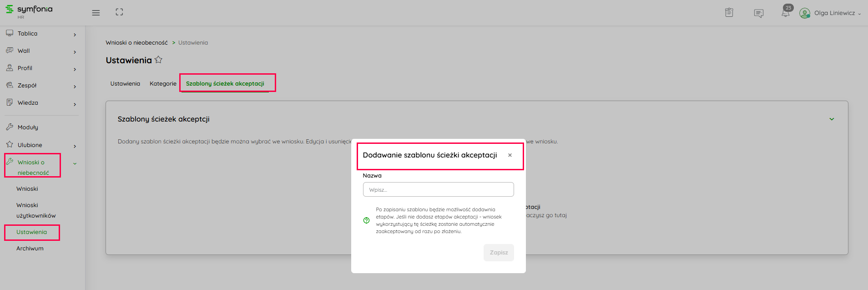
Task: Open the chat messages icon
Action: (x=758, y=13)
